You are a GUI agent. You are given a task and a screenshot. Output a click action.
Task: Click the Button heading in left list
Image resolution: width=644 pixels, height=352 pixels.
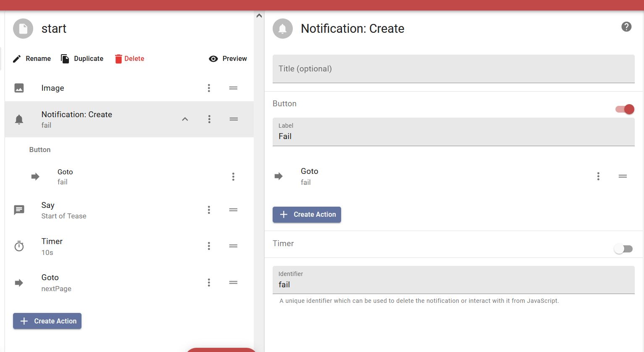click(x=40, y=150)
